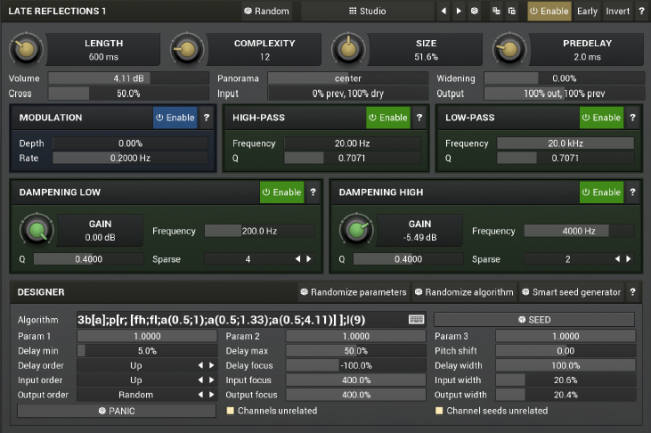Viewport: 651px width, 433px height.
Task: Click the previous preset arrow in header
Action: 444,11
